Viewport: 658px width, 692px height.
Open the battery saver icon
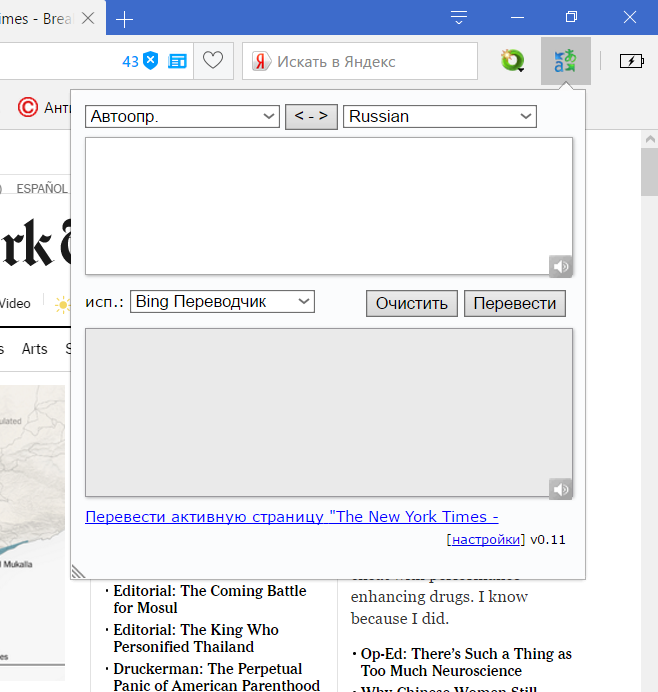click(632, 61)
